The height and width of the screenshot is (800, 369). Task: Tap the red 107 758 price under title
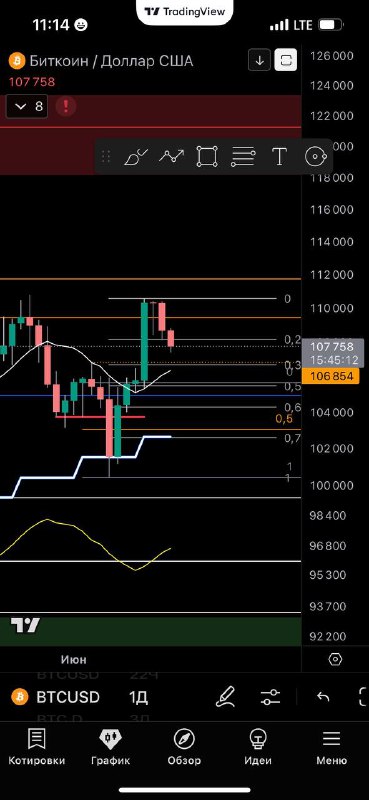32,82
